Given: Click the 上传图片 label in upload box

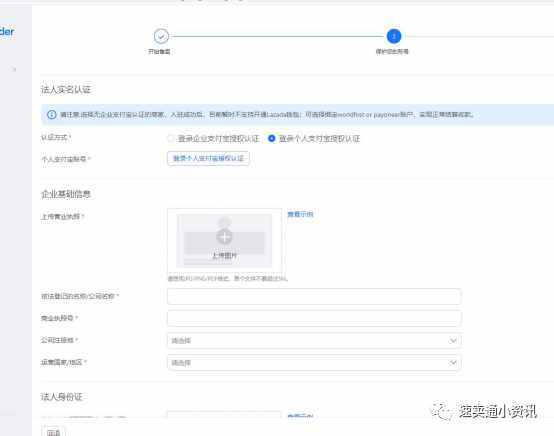Looking at the screenshot, I should pyautogui.click(x=224, y=255).
